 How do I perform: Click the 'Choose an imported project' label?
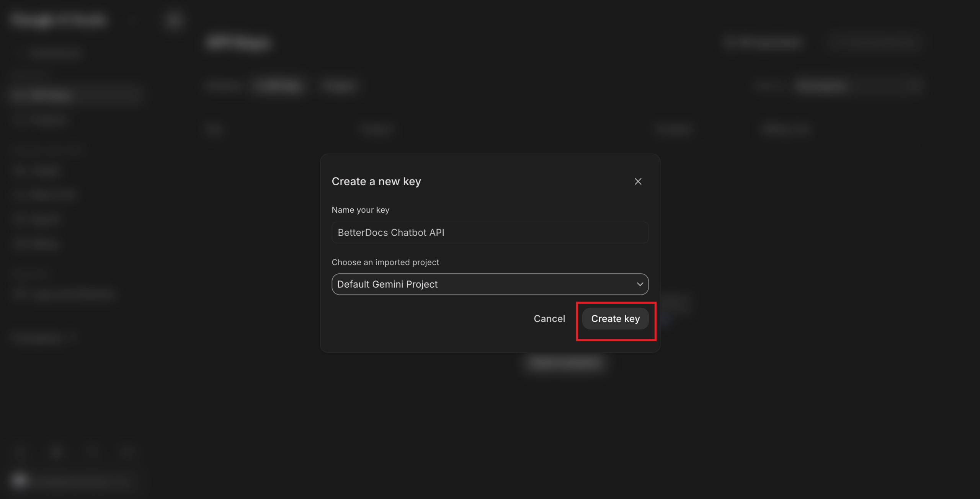(385, 262)
